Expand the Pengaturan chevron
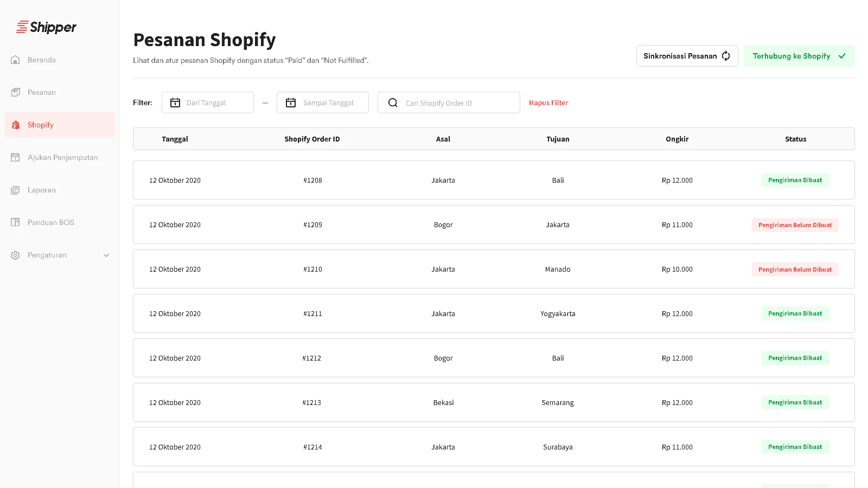This screenshot has width=868, height=488. point(106,255)
